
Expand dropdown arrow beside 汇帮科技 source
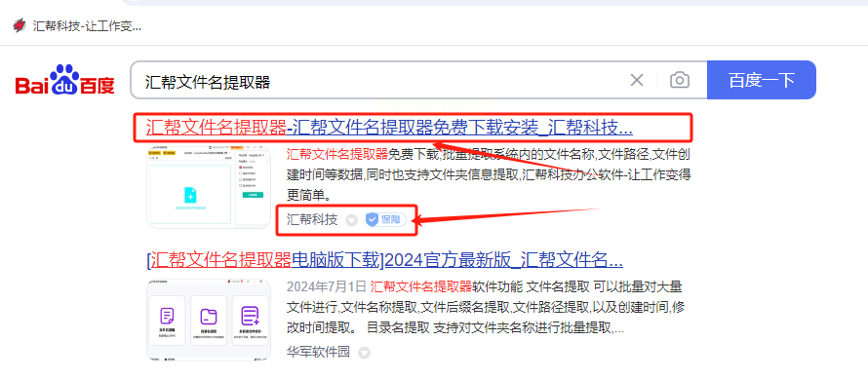click(351, 220)
